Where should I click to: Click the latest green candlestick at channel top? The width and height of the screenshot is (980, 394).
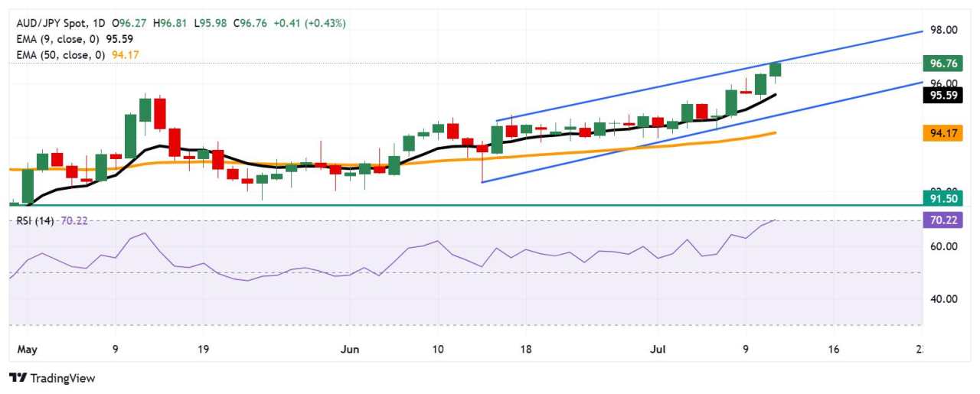pos(776,70)
